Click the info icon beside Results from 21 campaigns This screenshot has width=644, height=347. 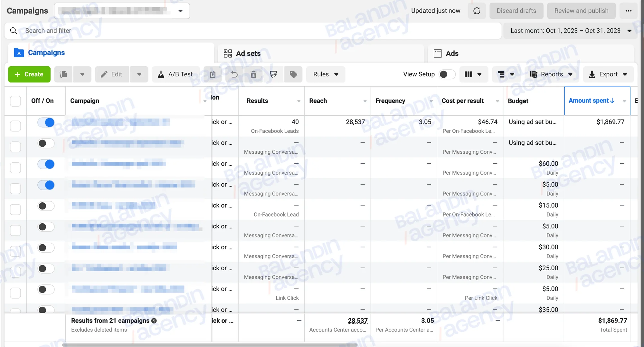(154, 321)
